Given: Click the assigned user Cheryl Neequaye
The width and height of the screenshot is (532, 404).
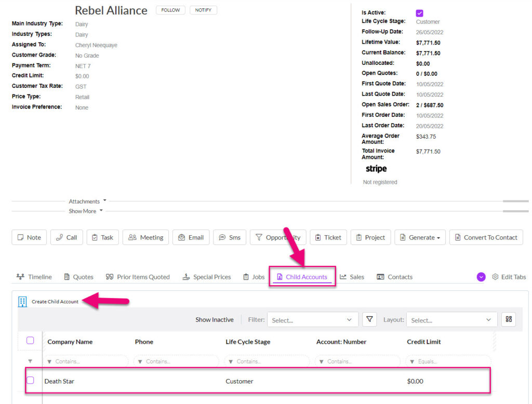Looking at the screenshot, I should 96,45.
